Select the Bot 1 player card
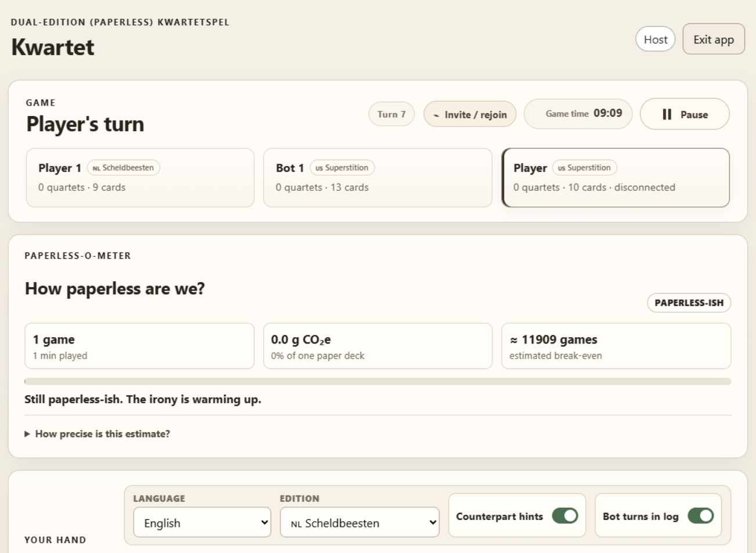This screenshot has width=756, height=553. tap(377, 178)
